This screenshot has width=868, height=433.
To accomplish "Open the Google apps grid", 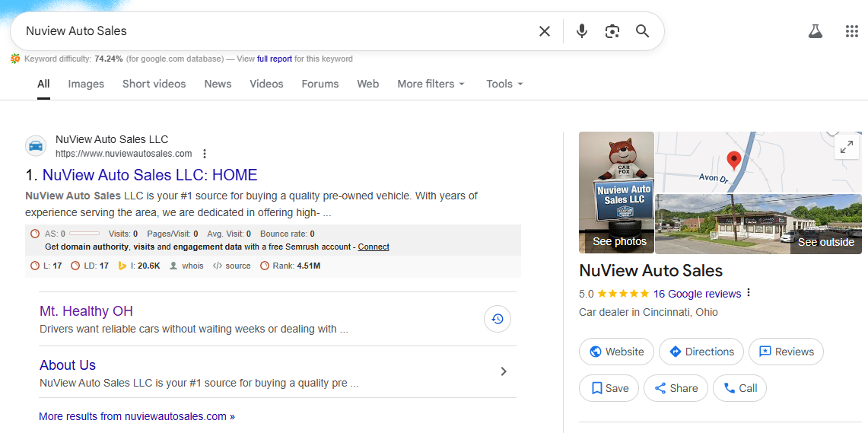I will coord(852,31).
